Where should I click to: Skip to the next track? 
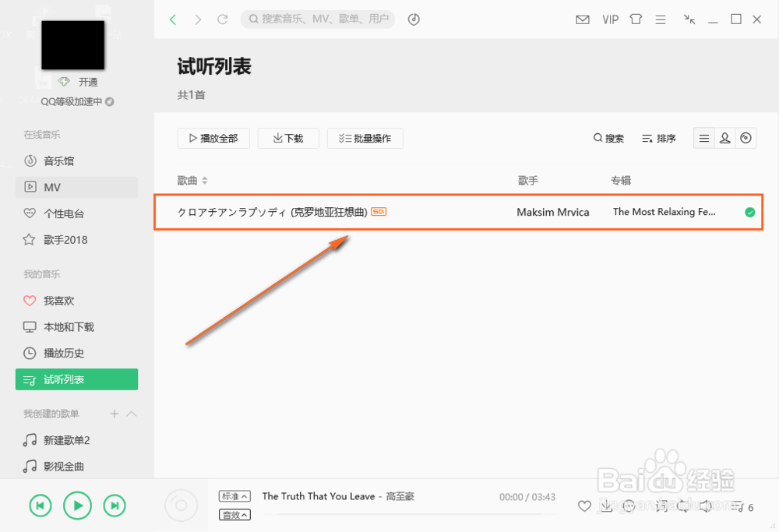(x=115, y=506)
